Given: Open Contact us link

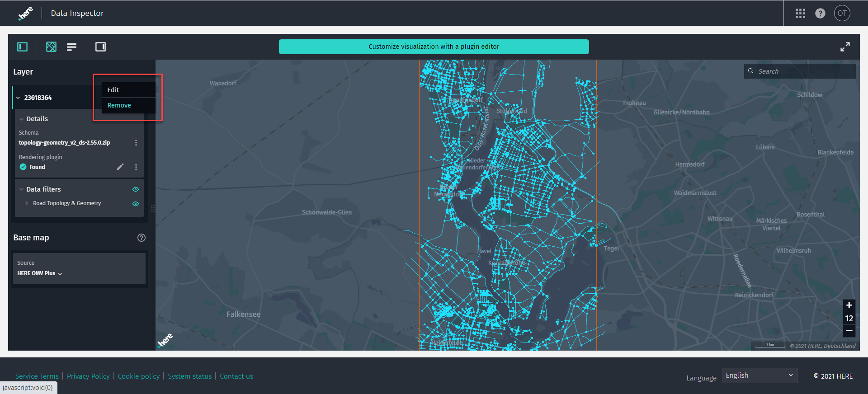Looking at the screenshot, I should (236, 376).
